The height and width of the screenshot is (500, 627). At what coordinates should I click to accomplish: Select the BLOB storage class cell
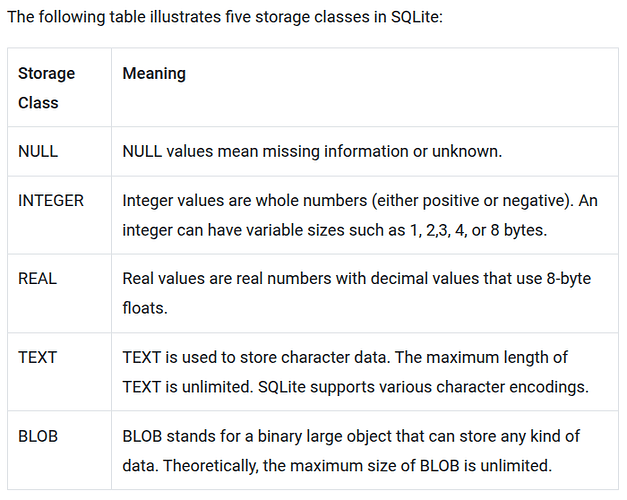38,436
